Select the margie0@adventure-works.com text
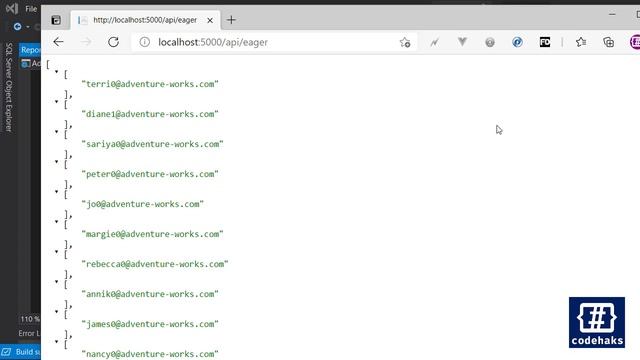Viewport: 640px width, 360px height. [x=152, y=234]
